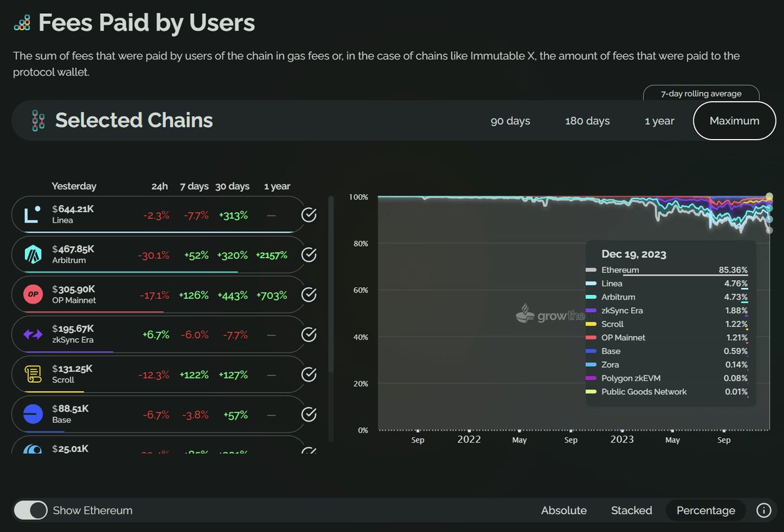
Task: Switch chart to Stacked mode
Action: [x=632, y=510]
